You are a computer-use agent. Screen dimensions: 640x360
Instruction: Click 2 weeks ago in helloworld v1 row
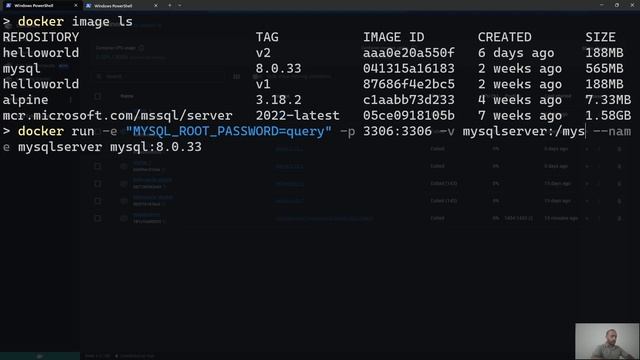pos(520,84)
